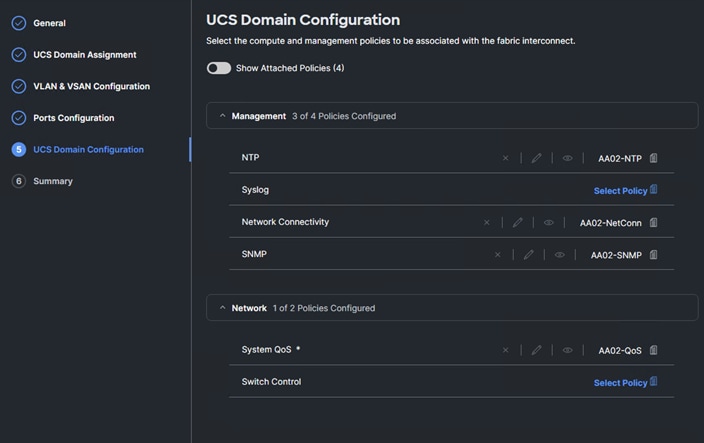Go to the Ports Configuration step
Screen dimensions: 704x443
point(73,118)
